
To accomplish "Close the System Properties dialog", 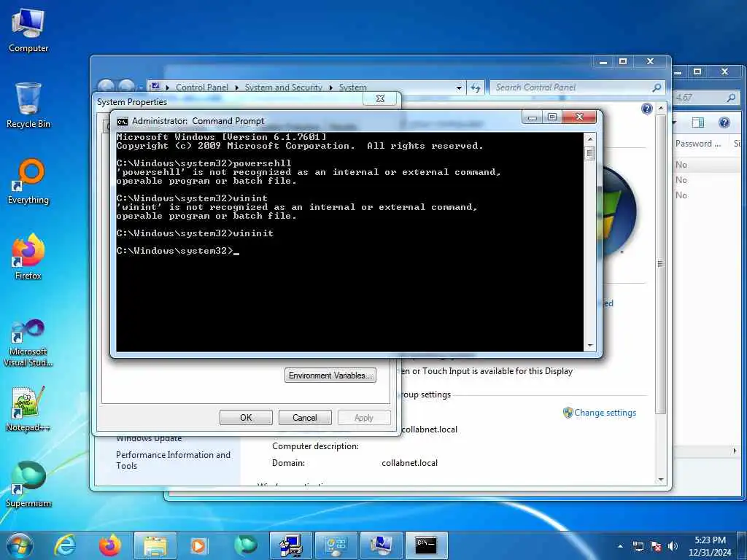I will pyautogui.click(x=380, y=98).
